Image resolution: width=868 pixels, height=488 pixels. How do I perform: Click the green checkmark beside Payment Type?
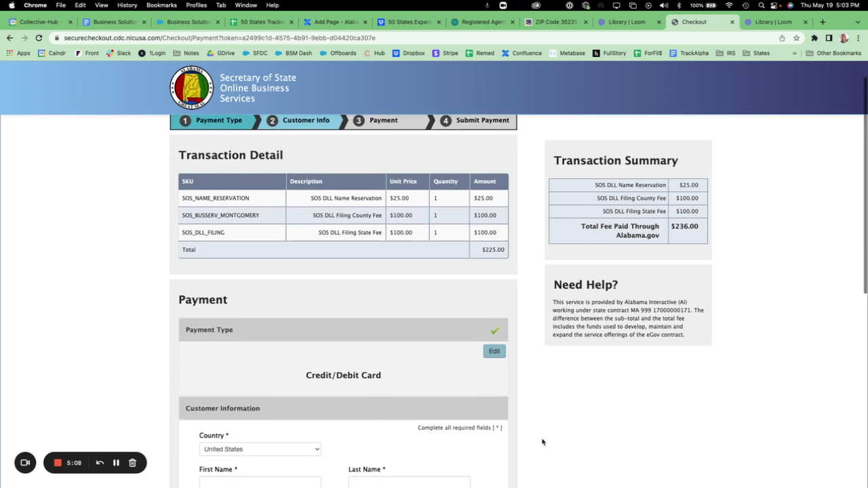click(x=495, y=330)
